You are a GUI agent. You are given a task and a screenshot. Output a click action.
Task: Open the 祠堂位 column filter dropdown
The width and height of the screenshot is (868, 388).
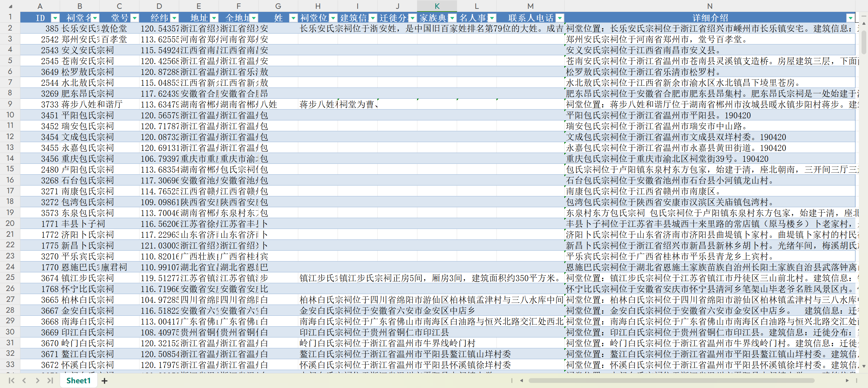333,18
